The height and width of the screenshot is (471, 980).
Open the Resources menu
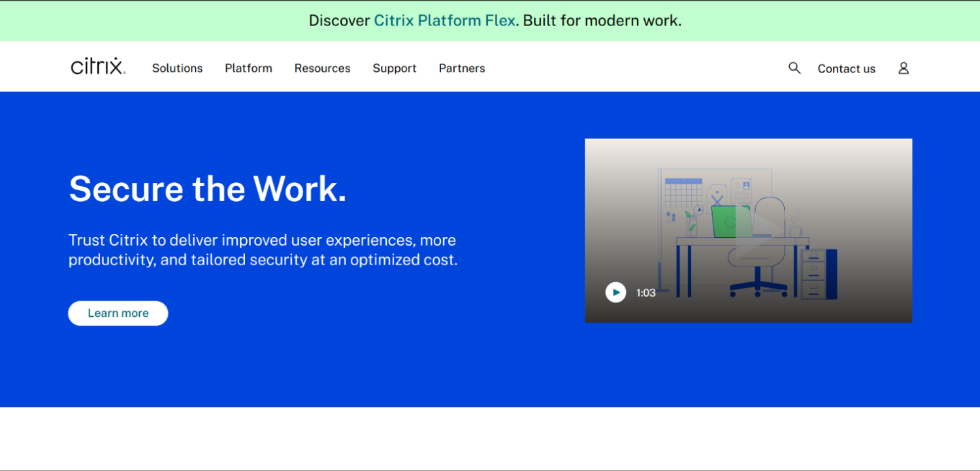[x=322, y=68]
